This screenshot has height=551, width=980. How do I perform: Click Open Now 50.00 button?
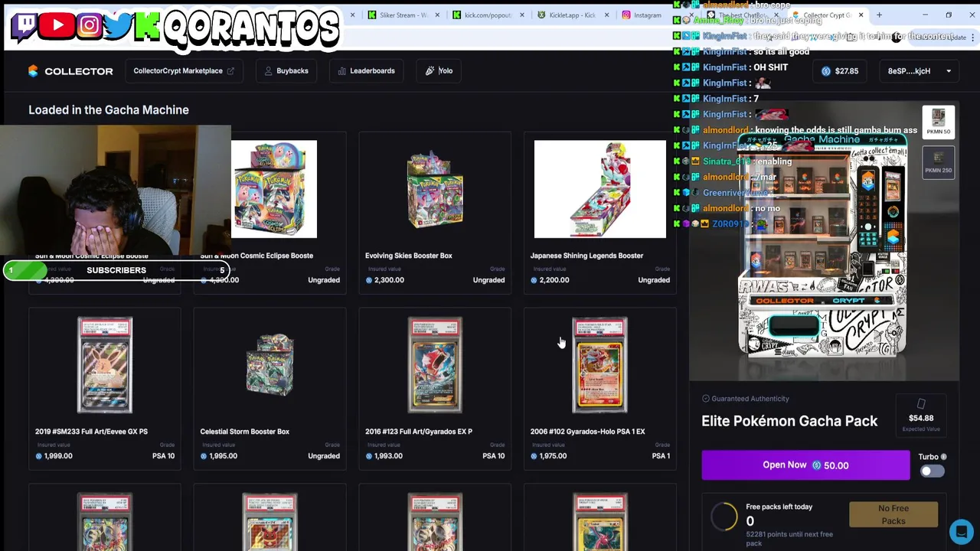(x=805, y=465)
